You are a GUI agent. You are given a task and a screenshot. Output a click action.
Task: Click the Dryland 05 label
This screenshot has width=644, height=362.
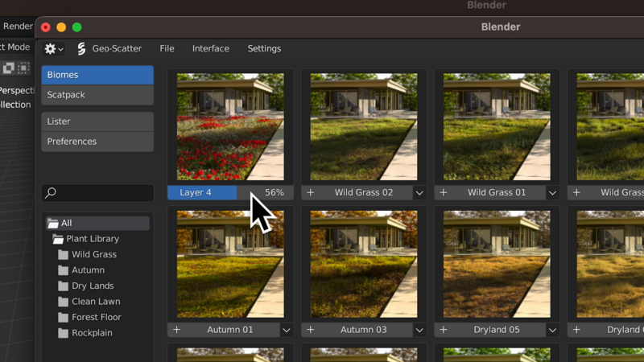(497, 330)
